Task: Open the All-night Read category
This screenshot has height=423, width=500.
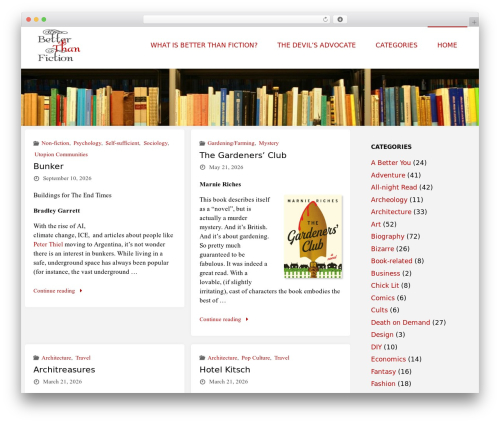Action: pos(394,187)
